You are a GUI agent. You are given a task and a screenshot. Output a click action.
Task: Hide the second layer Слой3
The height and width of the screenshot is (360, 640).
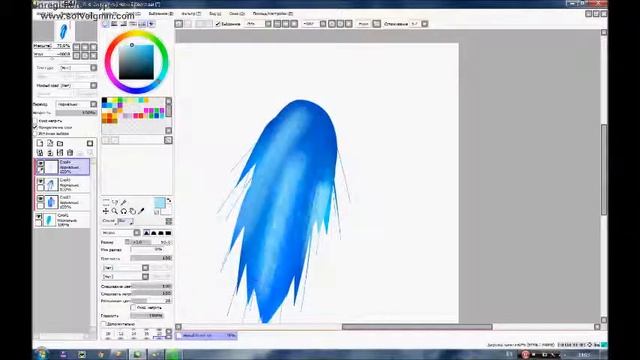(x=40, y=180)
